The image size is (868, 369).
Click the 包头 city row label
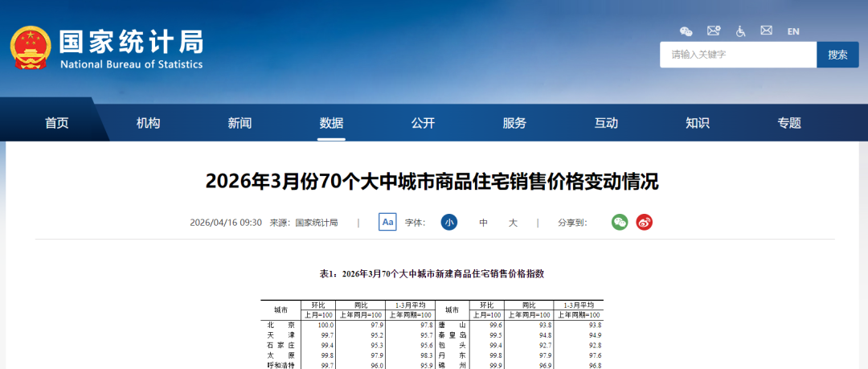pos(452,345)
